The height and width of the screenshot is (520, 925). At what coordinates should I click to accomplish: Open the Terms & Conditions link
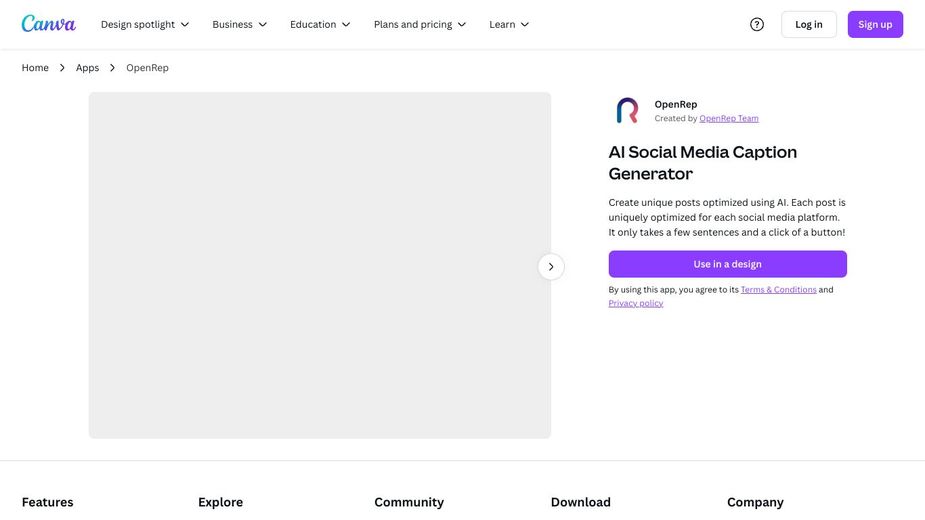click(x=778, y=290)
